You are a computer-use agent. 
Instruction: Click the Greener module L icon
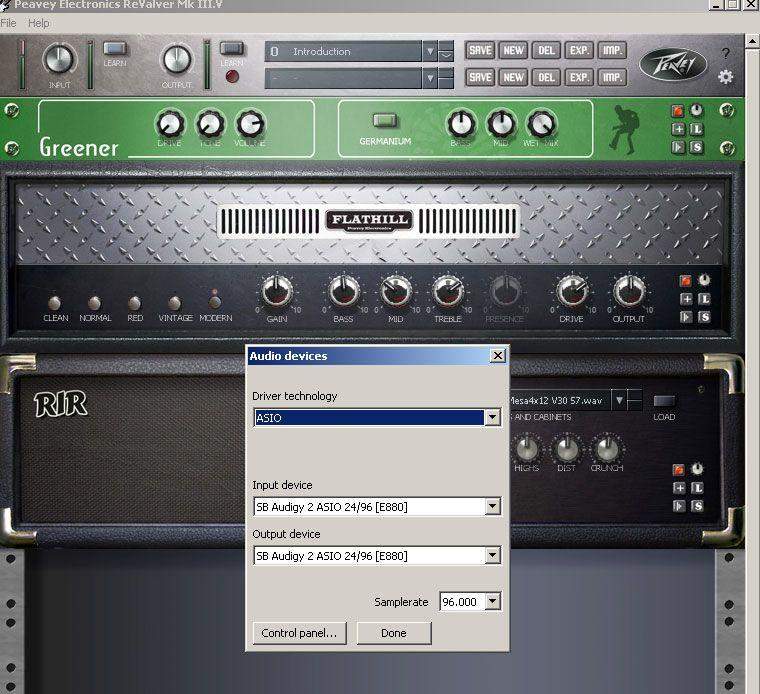[x=696, y=129]
